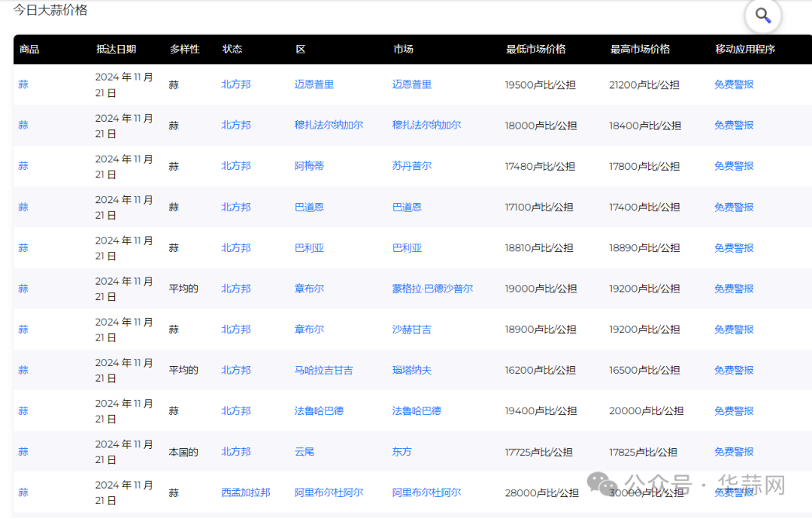812x518 pixels.
Task: Open the 穆扎法尔纳加尔 market link
Action: (x=427, y=125)
